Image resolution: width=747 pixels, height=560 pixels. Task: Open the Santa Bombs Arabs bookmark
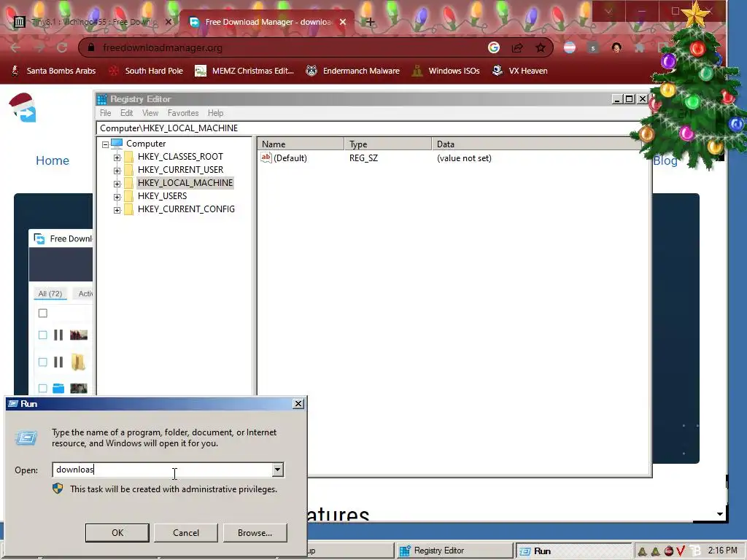[x=53, y=71]
